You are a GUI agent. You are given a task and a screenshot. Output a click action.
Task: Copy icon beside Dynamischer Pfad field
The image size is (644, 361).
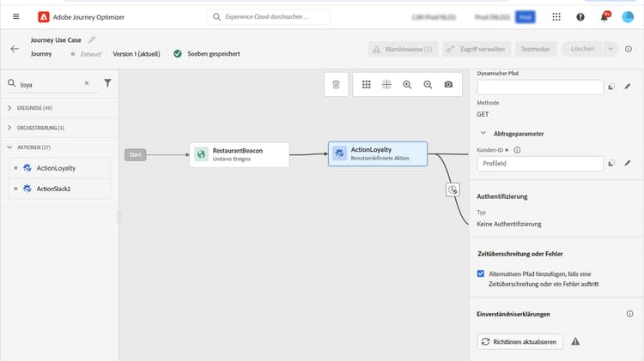tap(611, 87)
